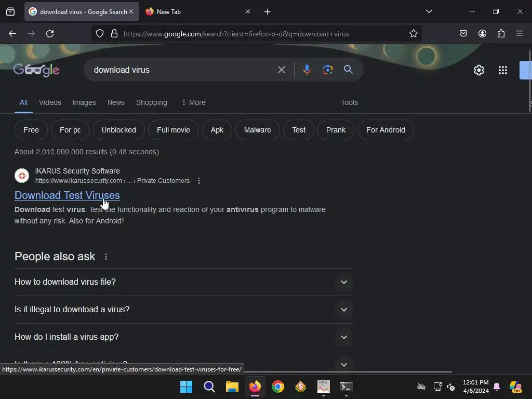This screenshot has height=399, width=532.
Task: Open the More search categories menu
Action: coord(194,102)
